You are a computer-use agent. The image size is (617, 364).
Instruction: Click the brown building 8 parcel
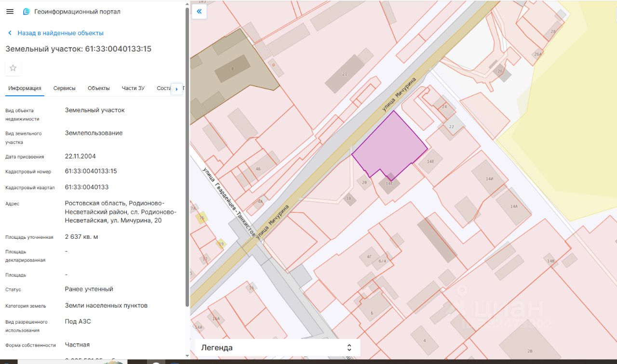tap(232, 69)
